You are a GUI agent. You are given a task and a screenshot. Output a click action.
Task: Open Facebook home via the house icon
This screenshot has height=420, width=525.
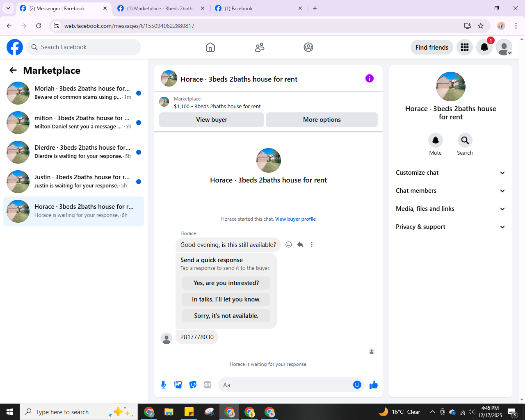point(210,47)
